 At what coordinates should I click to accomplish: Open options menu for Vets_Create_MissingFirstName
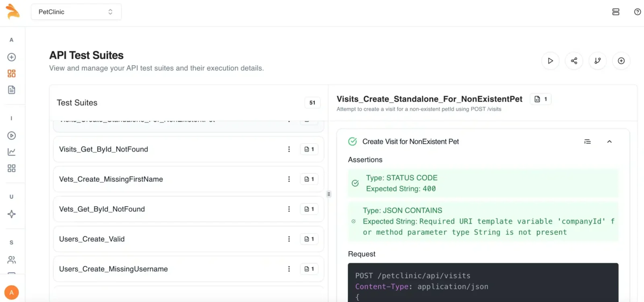tap(289, 179)
